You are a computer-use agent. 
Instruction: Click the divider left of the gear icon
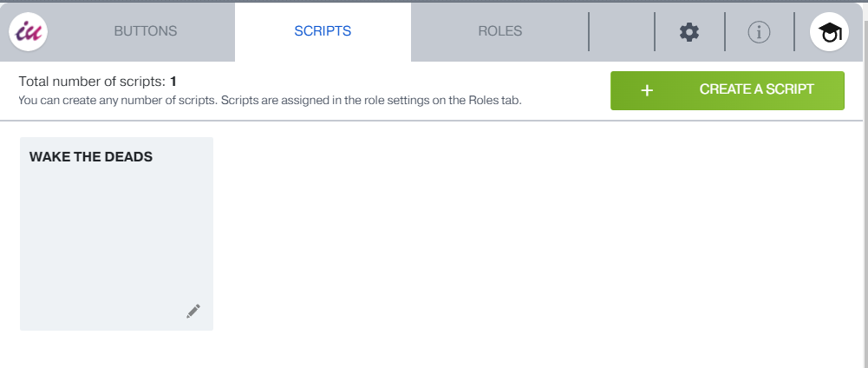coord(655,32)
